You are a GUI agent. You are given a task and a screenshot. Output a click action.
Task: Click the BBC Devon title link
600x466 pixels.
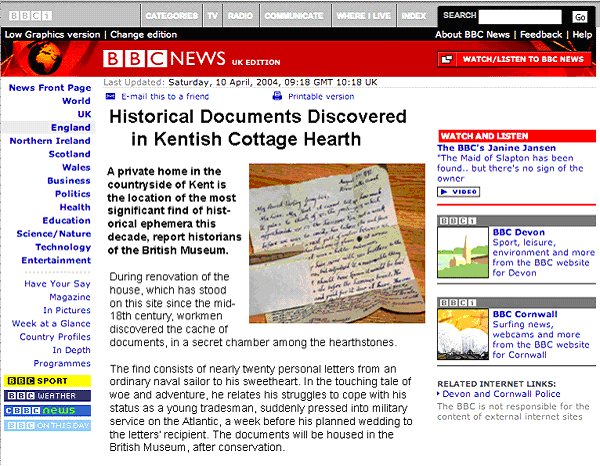[x=518, y=232]
